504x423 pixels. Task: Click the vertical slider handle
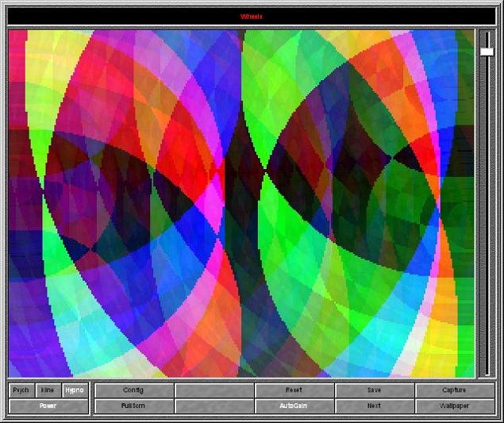tap(487, 52)
